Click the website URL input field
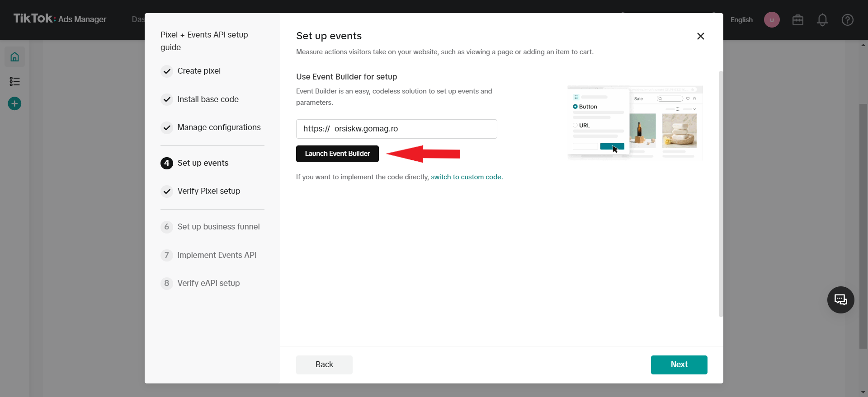 click(396, 129)
